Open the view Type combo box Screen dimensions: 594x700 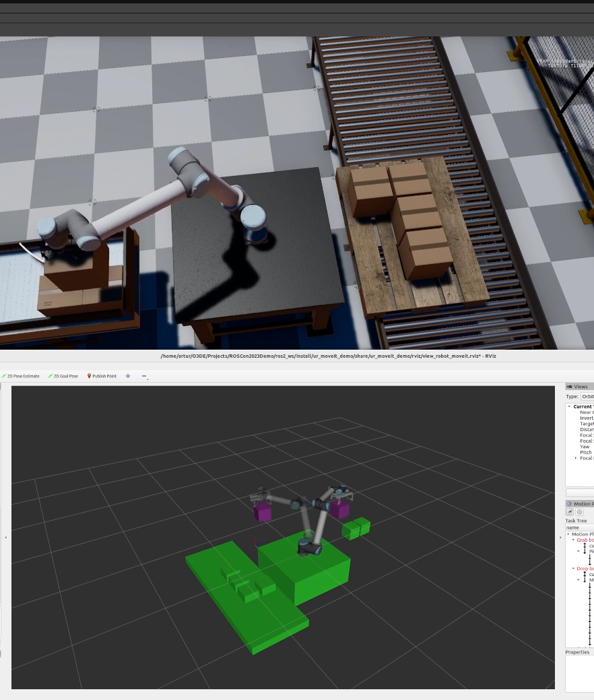point(587,397)
